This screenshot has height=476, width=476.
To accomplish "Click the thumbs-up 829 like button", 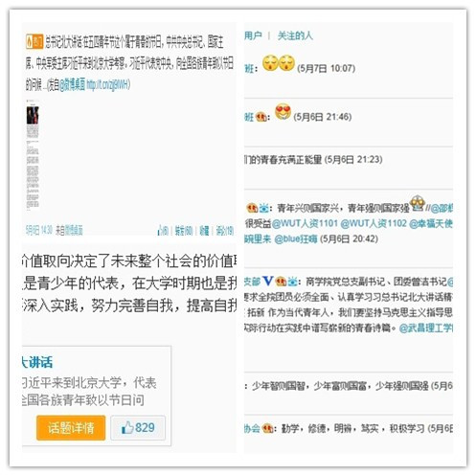I will 138,428.
